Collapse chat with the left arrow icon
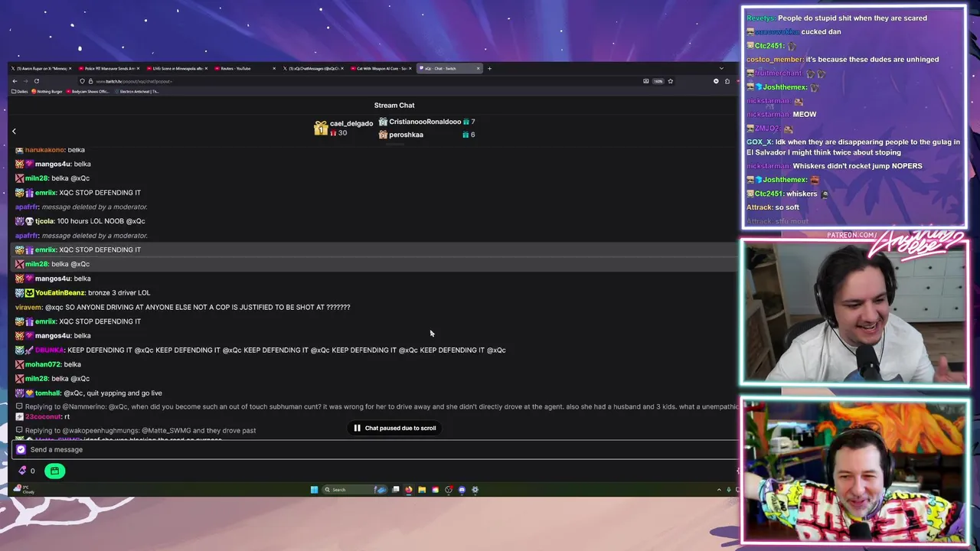Image resolution: width=980 pixels, height=551 pixels. 14,132
